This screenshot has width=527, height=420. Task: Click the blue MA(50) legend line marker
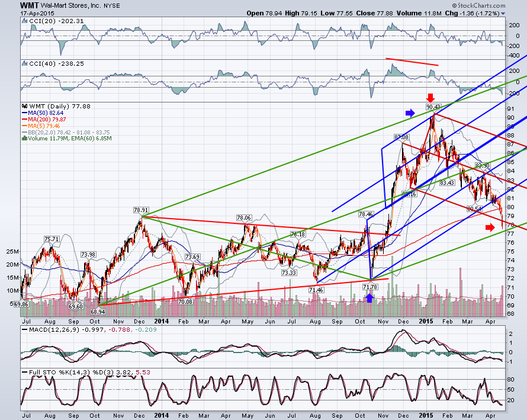click(x=24, y=113)
